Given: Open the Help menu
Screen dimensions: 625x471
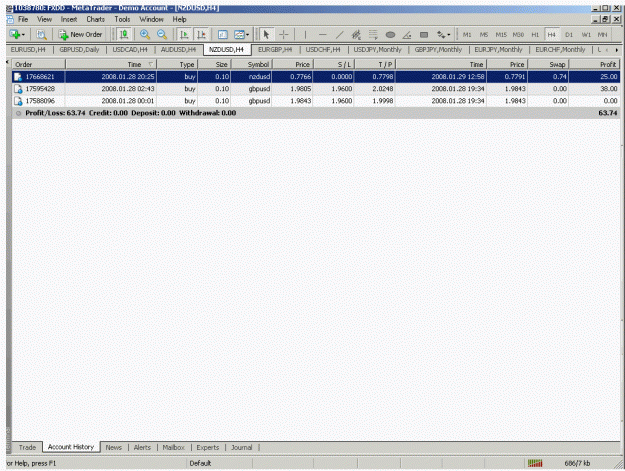Looking at the screenshot, I should [x=179, y=19].
